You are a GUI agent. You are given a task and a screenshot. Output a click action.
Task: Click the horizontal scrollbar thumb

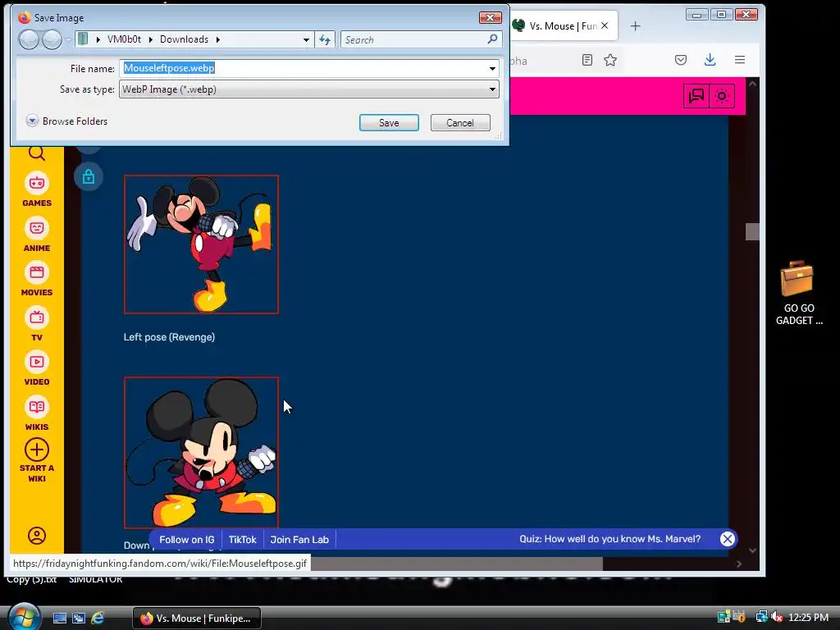(456, 564)
